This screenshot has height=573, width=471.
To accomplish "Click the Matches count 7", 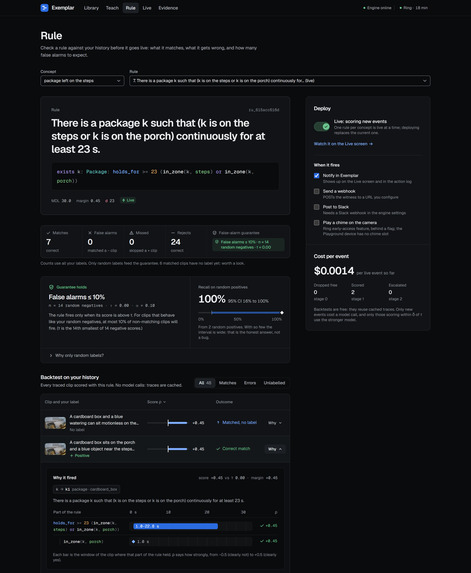I will pos(49,242).
